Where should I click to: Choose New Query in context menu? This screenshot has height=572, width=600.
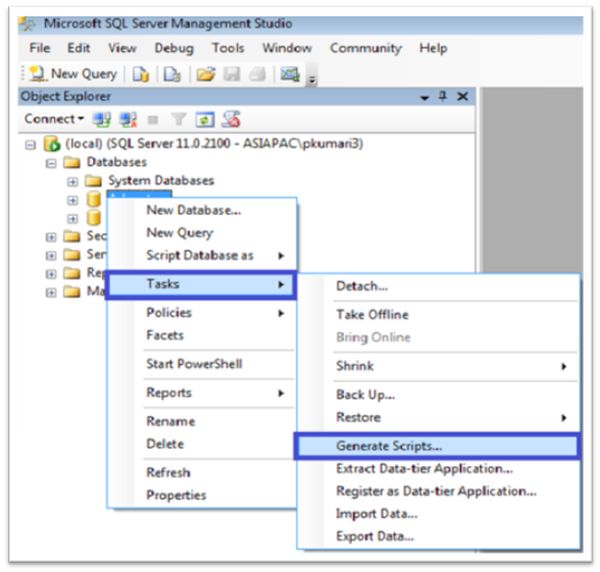click(x=202, y=233)
